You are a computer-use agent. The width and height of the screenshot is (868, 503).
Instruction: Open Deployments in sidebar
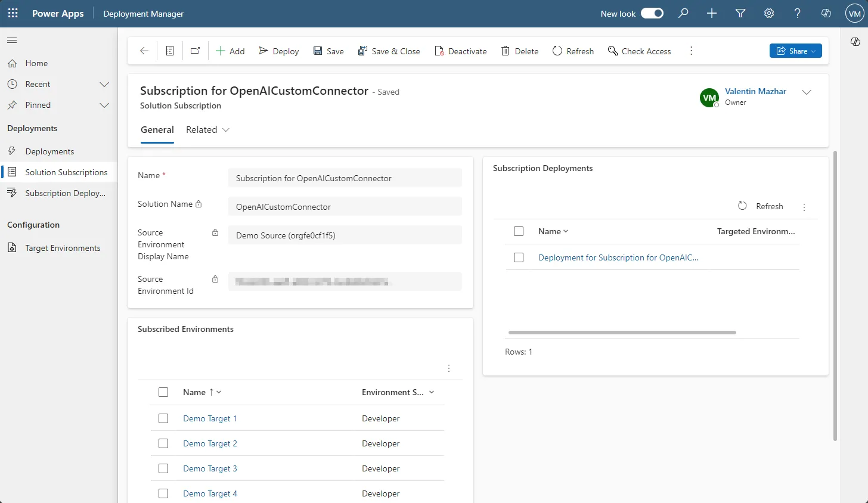(58, 151)
